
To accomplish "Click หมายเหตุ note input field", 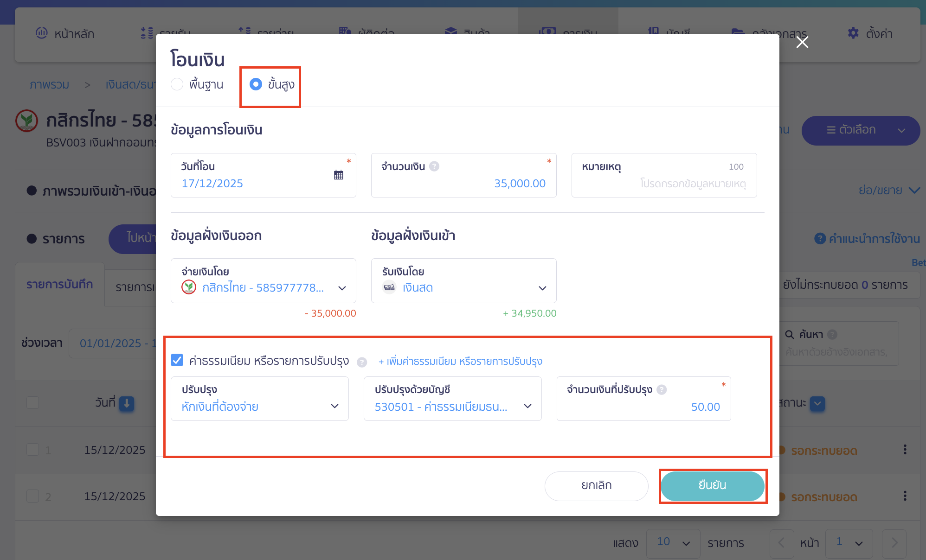I will point(664,184).
